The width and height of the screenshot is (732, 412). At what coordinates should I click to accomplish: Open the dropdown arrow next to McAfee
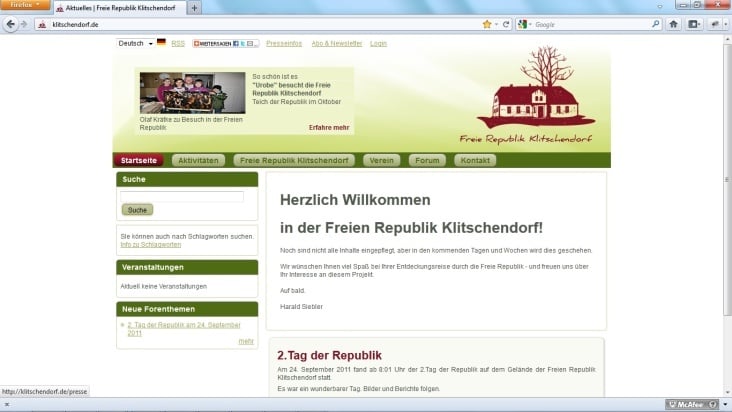725,405
